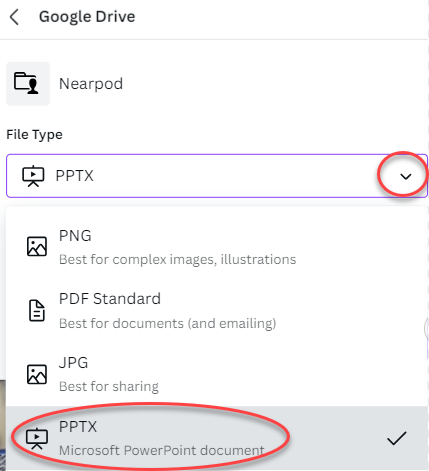Click presentation icon in File Type field
This screenshot has height=471, width=429.
33,176
